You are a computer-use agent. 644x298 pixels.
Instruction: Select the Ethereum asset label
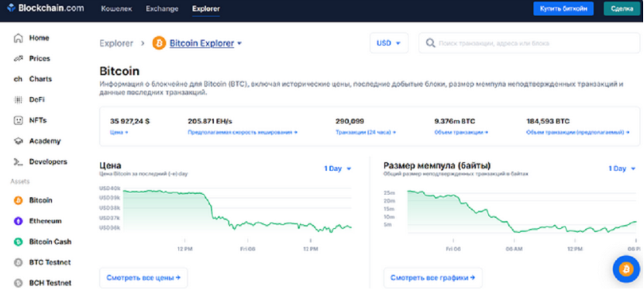point(45,221)
